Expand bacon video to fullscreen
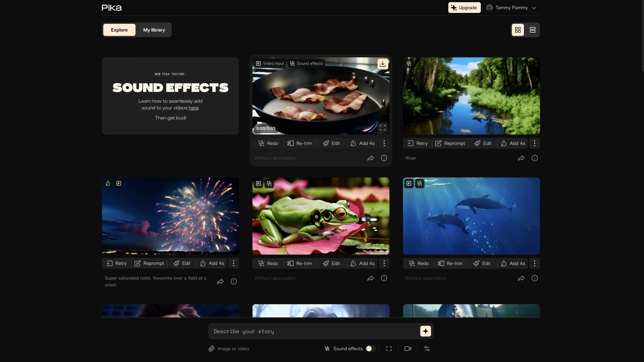 [382, 128]
